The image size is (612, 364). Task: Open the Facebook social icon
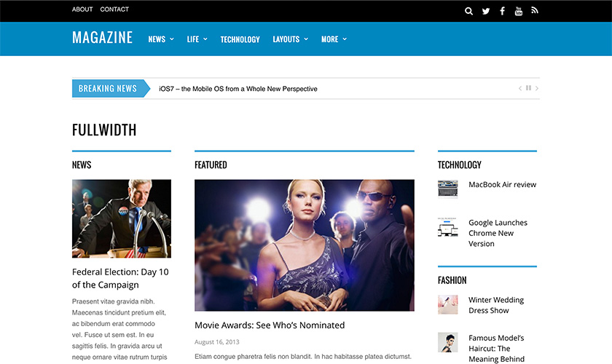point(502,11)
